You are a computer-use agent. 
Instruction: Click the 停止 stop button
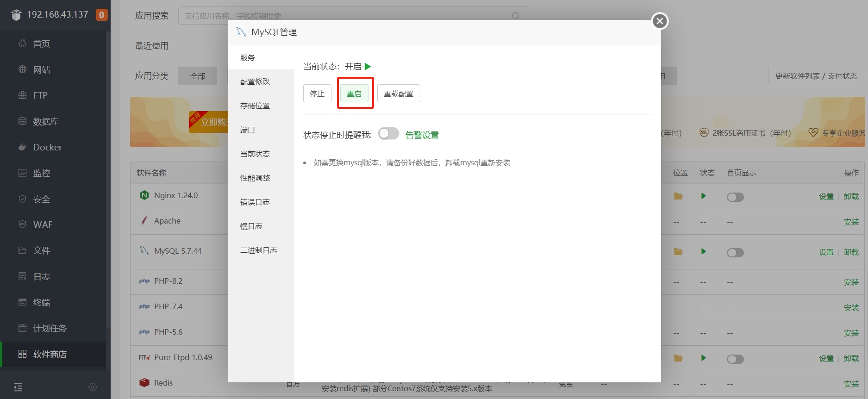[x=317, y=94]
